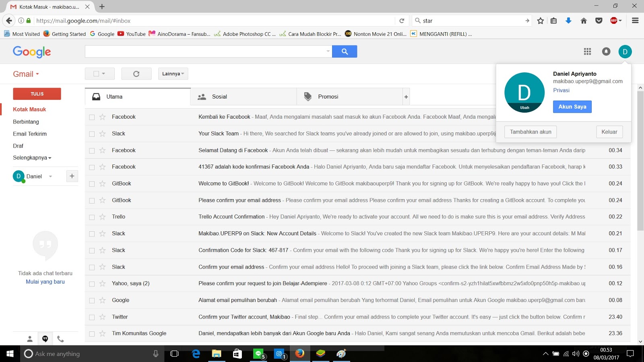This screenshot has width=644, height=362.
Task: Start new chat with plus button beside Daniel
Action: coord(72,176)
